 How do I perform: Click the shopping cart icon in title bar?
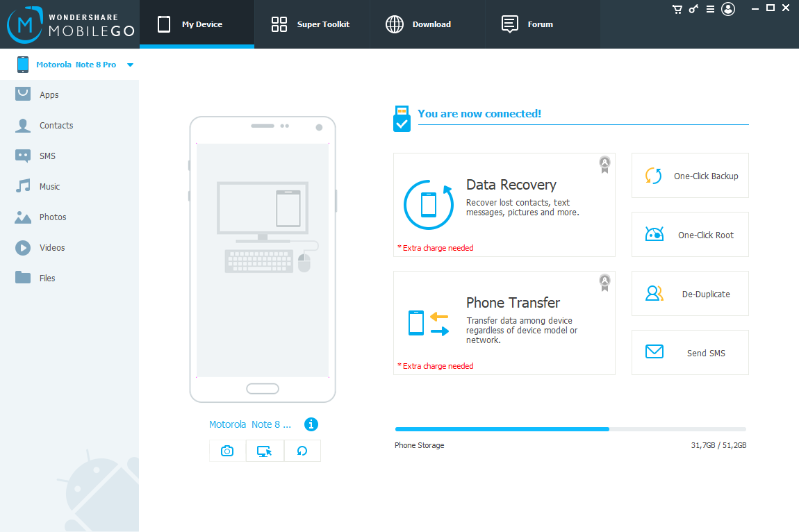pyautogui.click(x=677, y=9)
